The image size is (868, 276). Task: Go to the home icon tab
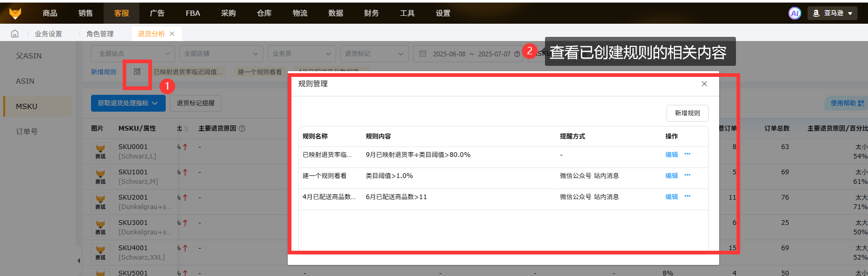click(x=15, y=34)
